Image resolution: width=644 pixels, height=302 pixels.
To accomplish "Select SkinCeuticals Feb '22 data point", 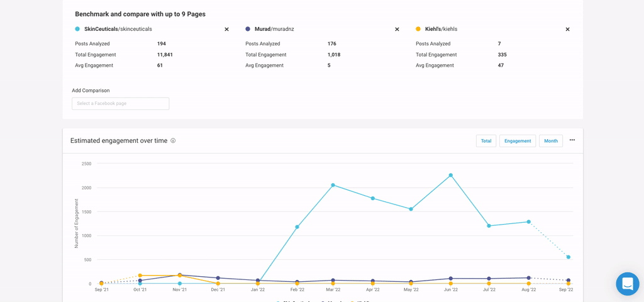I will tap(297, 227).
